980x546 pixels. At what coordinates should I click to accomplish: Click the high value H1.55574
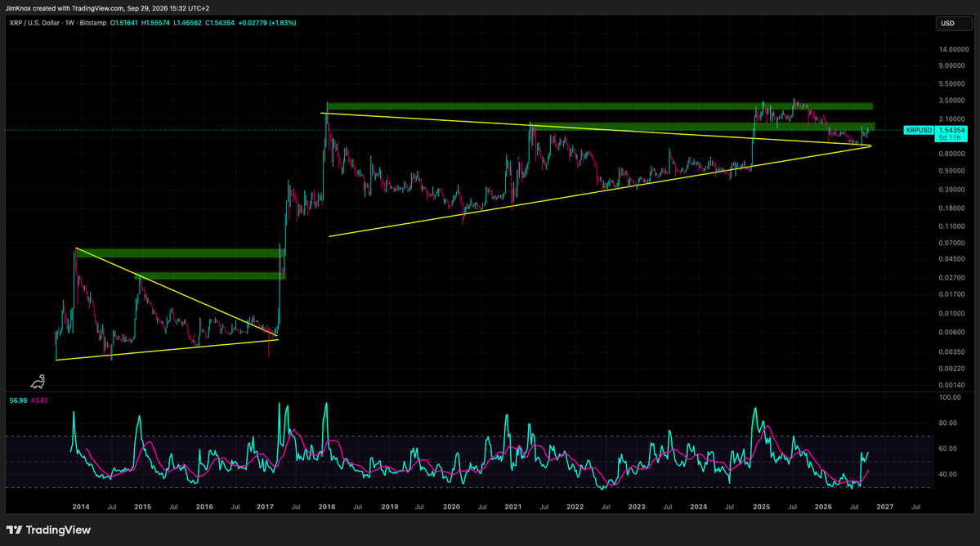pos(155,23)
